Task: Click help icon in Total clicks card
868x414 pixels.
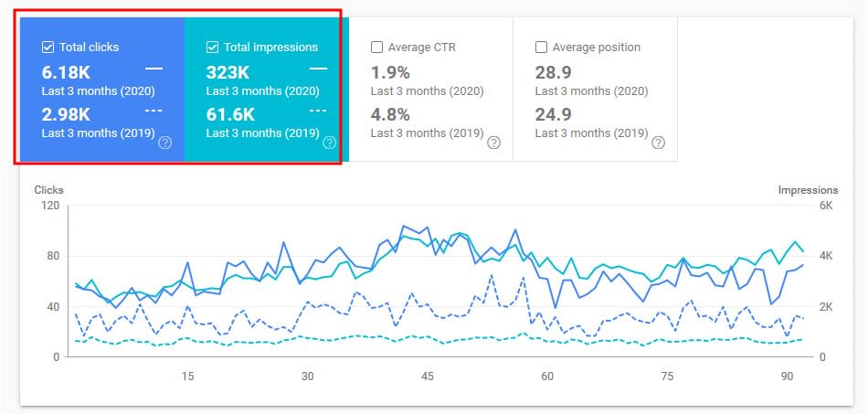Action: [165, 143]
